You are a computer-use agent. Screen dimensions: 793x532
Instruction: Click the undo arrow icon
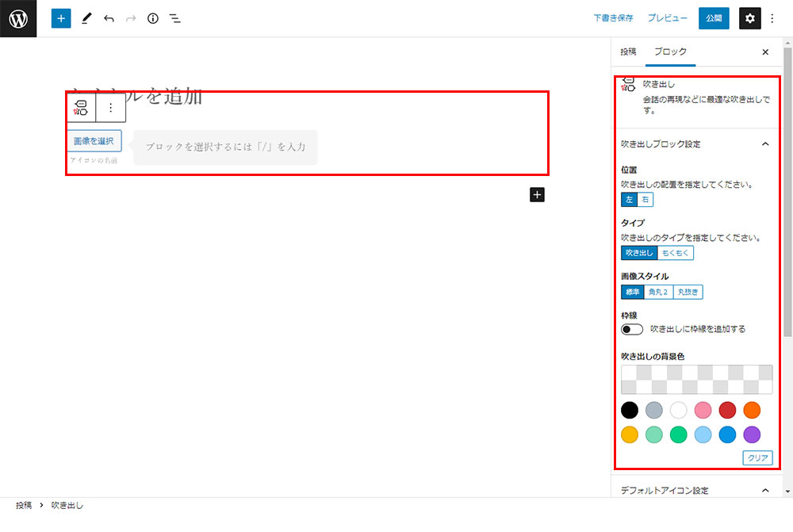click(109, 18)
